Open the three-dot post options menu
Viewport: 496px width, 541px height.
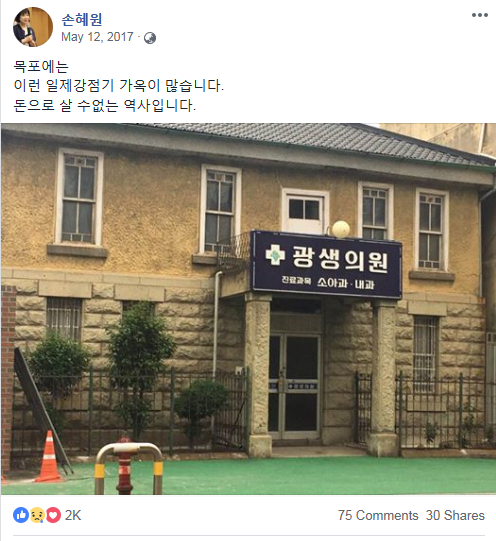(x=480, y=15)
